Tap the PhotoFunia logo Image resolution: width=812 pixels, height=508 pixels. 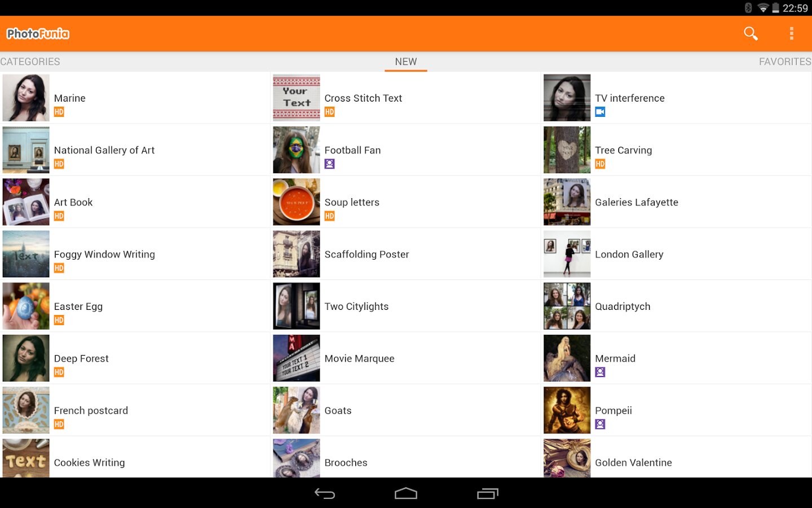point(38,34)
